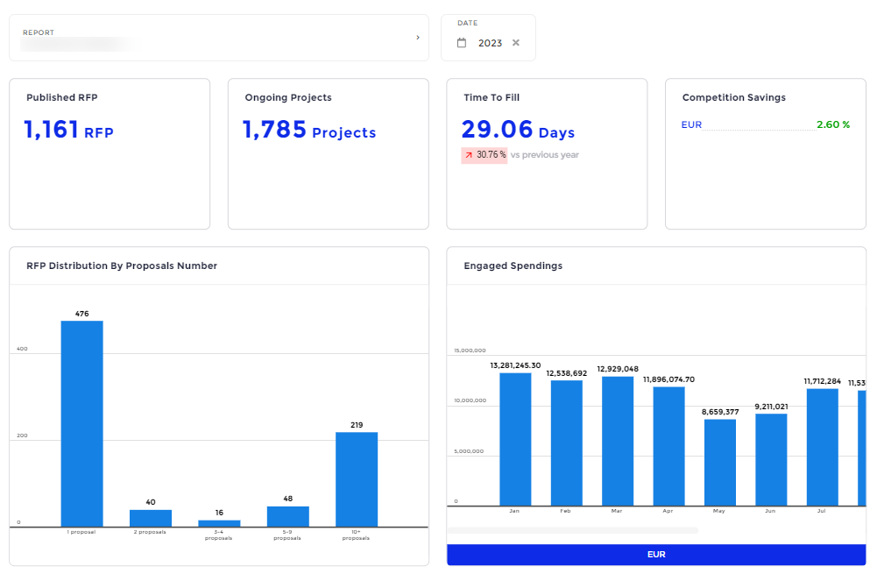Click the January bar in Engaged Spendings
The width and height of the screenshot is (877, 588).
(x=515, y=439)
